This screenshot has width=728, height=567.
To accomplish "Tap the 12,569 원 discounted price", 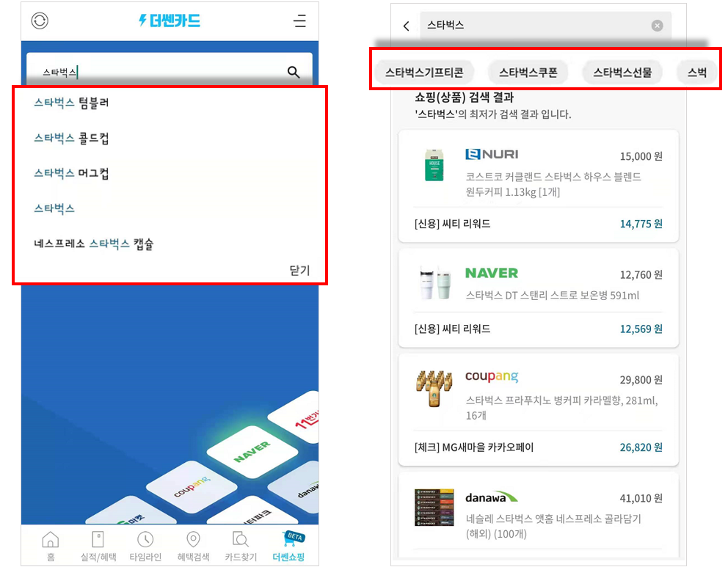I will pos(641,329).
